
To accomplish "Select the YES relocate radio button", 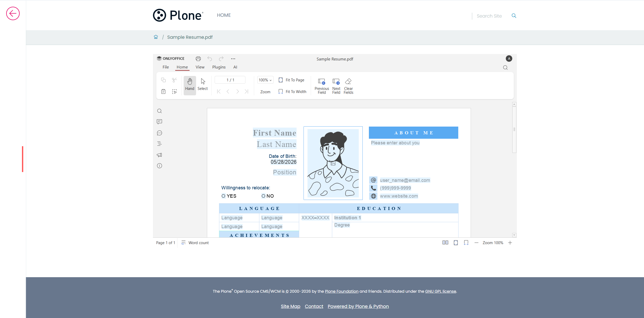I will click(x=223, y=196).
